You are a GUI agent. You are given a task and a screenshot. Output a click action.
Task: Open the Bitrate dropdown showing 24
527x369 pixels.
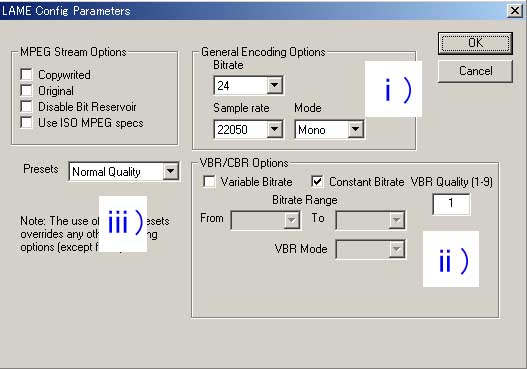[248, 85]
